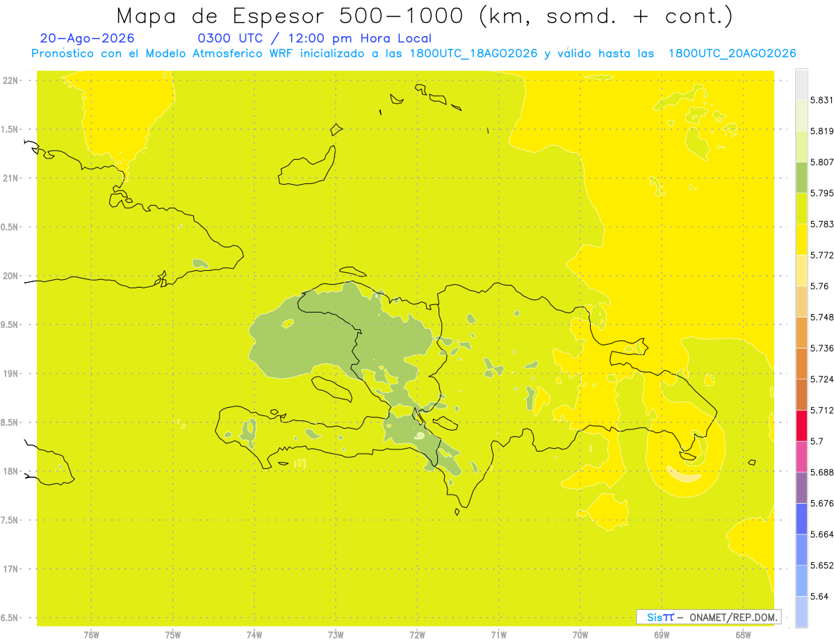Click the 5.652 colorbar value
This screenshot has width=834, height=644.
click(822, 565)
